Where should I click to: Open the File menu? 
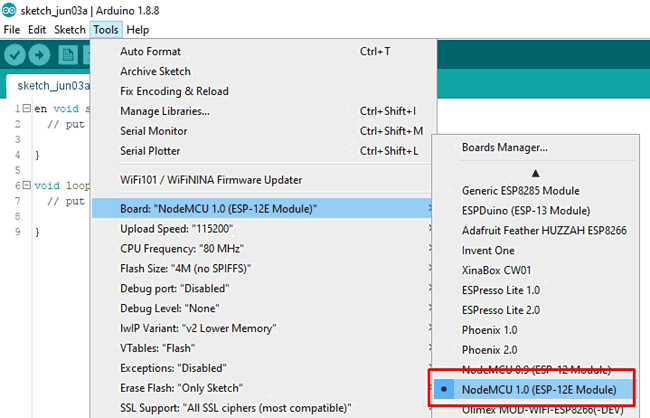coord(11,30)
